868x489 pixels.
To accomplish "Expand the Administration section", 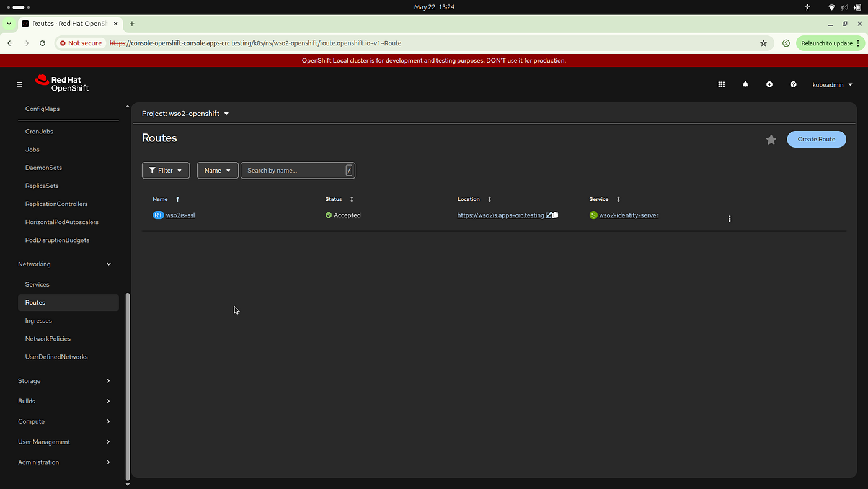I will 64,462.
